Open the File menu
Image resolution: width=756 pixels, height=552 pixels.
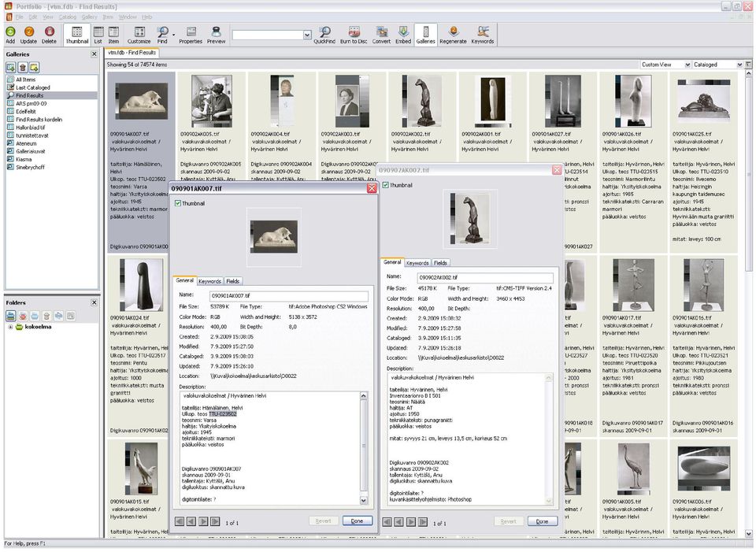click(x=19, y=17)
